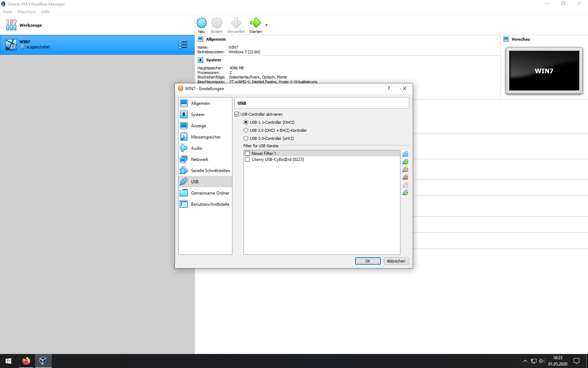Toggle USB-Controller aktivieren checkbox

237,114
